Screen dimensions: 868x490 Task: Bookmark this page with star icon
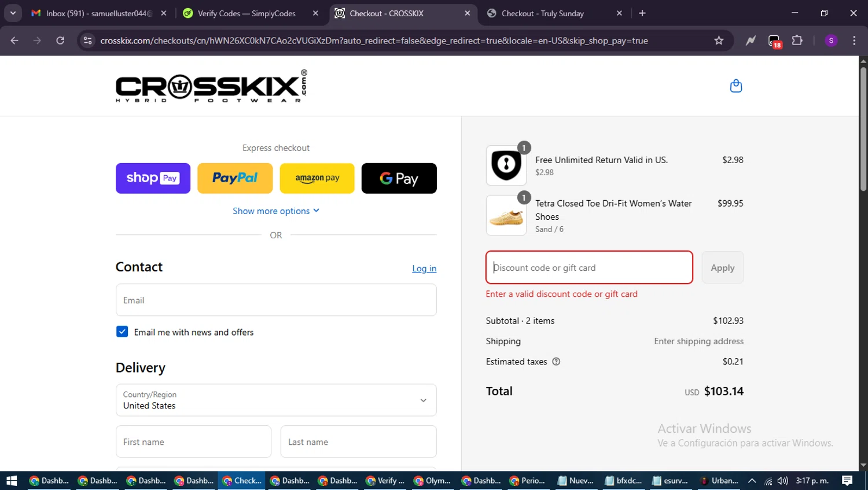point(719,40)
